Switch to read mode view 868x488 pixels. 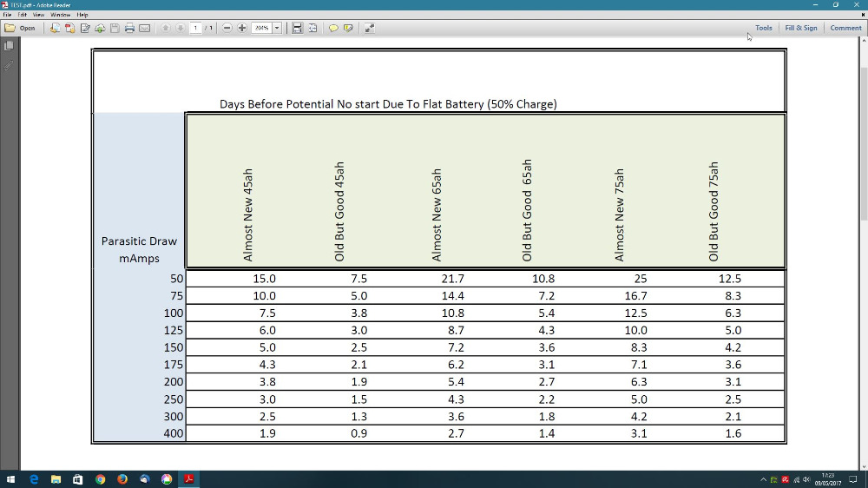(369, 28)
